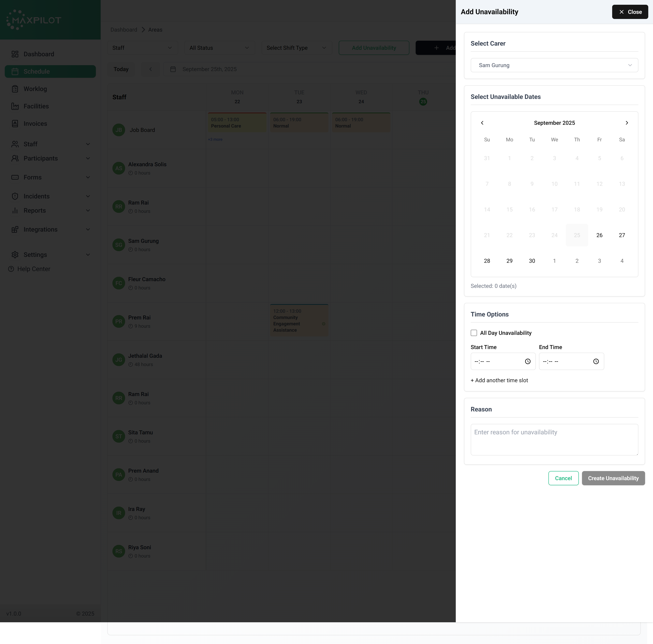
Task: Click Create Unavailability button
Action: [x=613, y=478]
